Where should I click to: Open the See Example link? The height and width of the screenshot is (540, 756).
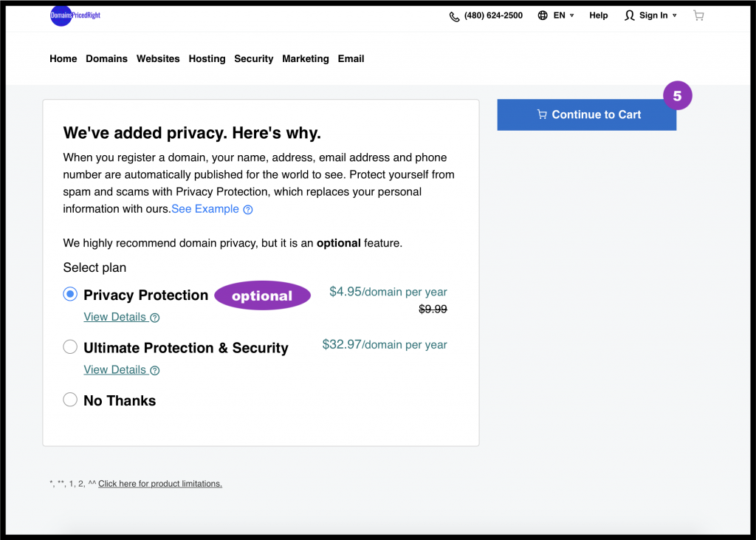(205, 209)
